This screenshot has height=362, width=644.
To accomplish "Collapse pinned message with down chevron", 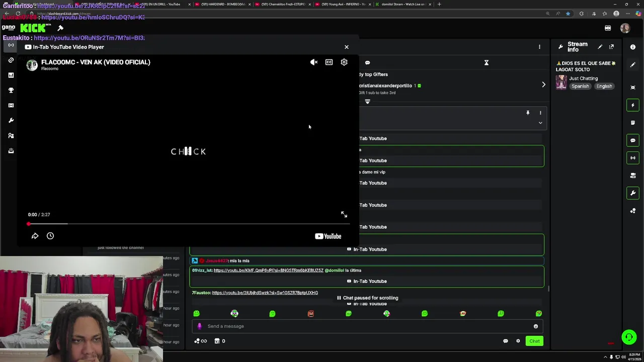I will pyautogui.click(x=540, y=123).
